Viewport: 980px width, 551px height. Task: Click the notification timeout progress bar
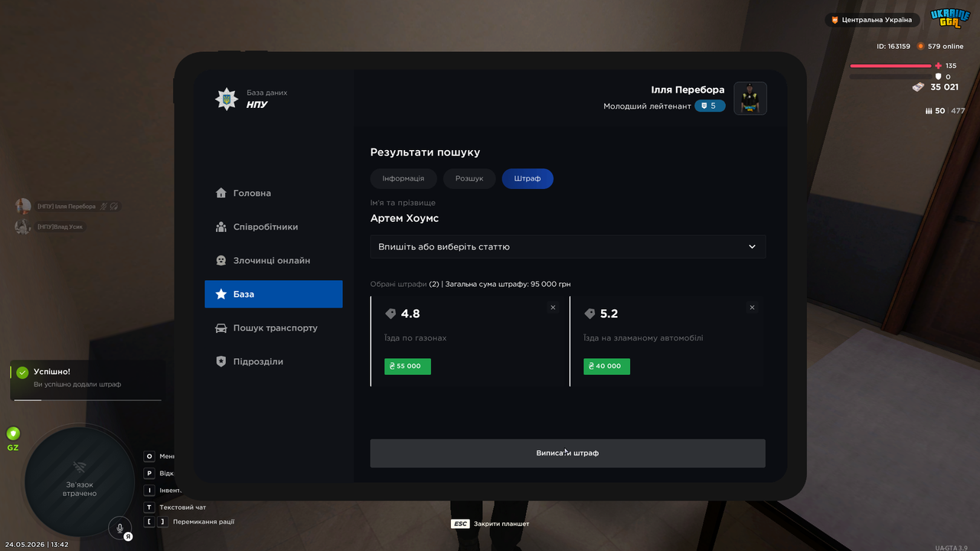coord(88,399)
